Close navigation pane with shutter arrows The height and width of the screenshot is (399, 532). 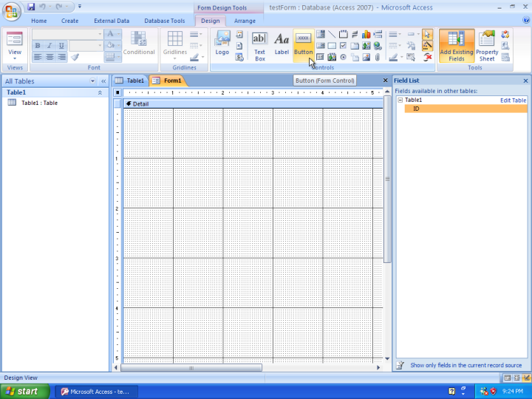103,81
